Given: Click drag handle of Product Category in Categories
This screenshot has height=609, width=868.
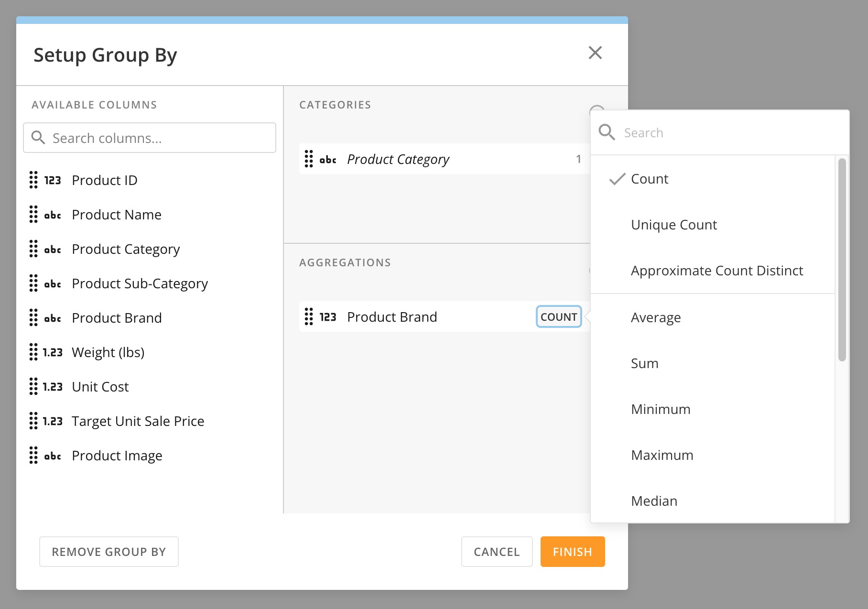Looking at the screenshot, I should [x=309, y=159].
